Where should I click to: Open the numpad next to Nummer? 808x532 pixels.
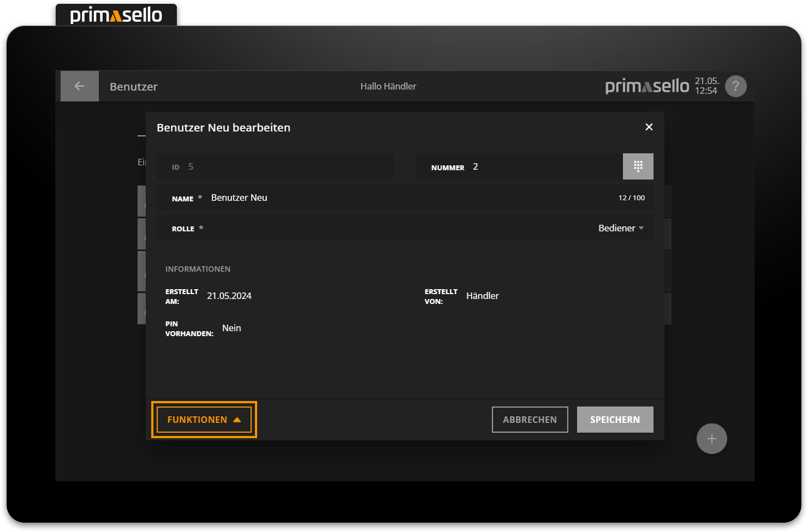click(638, 166)
